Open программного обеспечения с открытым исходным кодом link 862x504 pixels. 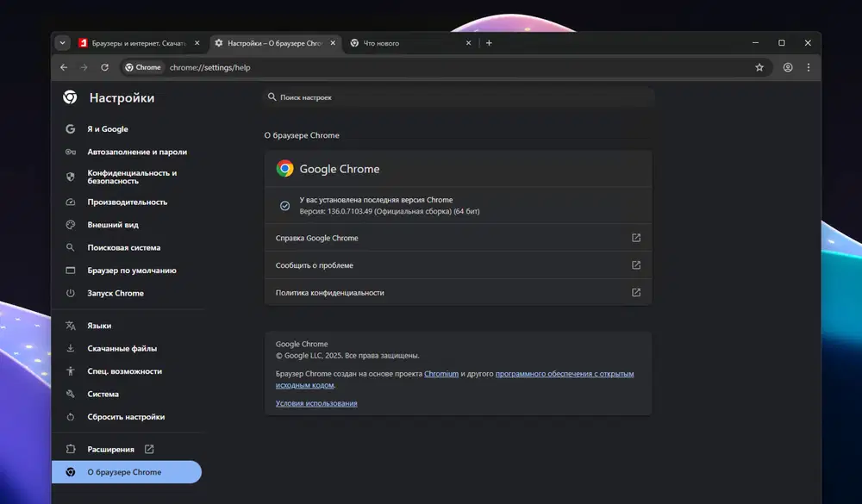pos(565,374)
